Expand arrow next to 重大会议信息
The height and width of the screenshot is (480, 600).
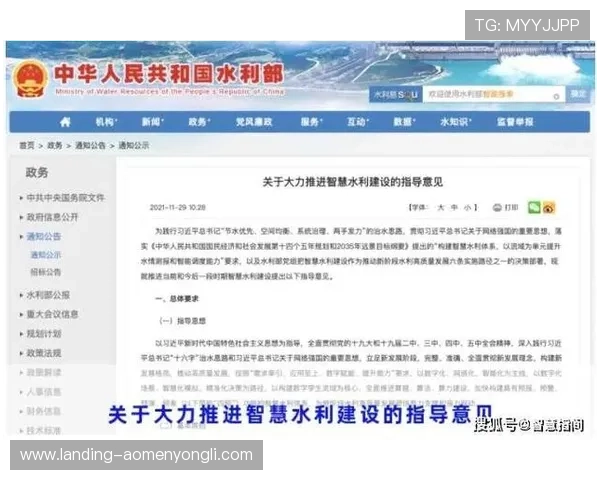pos(21,315)
